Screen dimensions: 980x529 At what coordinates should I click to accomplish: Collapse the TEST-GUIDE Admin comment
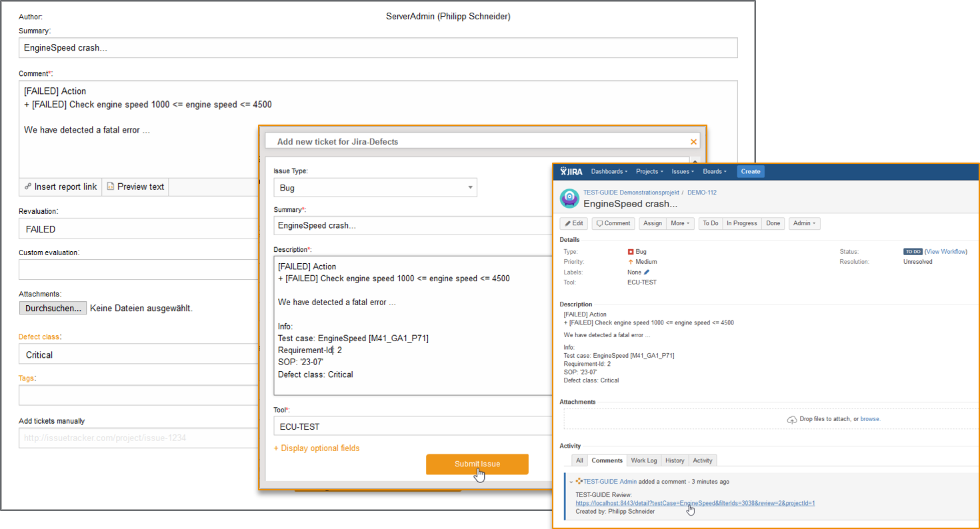coord(571,481)
